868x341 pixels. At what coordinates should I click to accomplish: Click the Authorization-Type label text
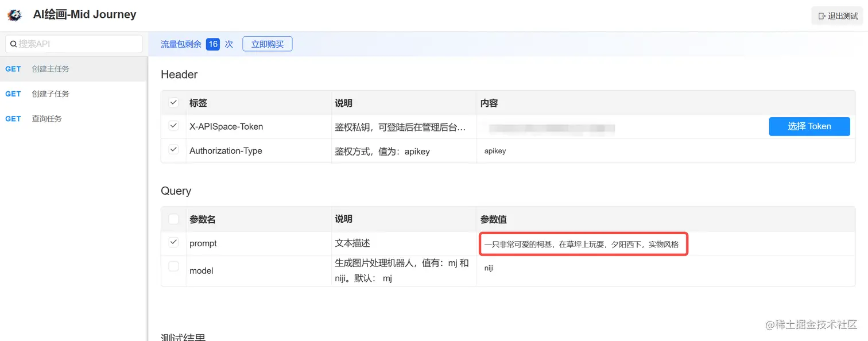(x=226, y=150)
